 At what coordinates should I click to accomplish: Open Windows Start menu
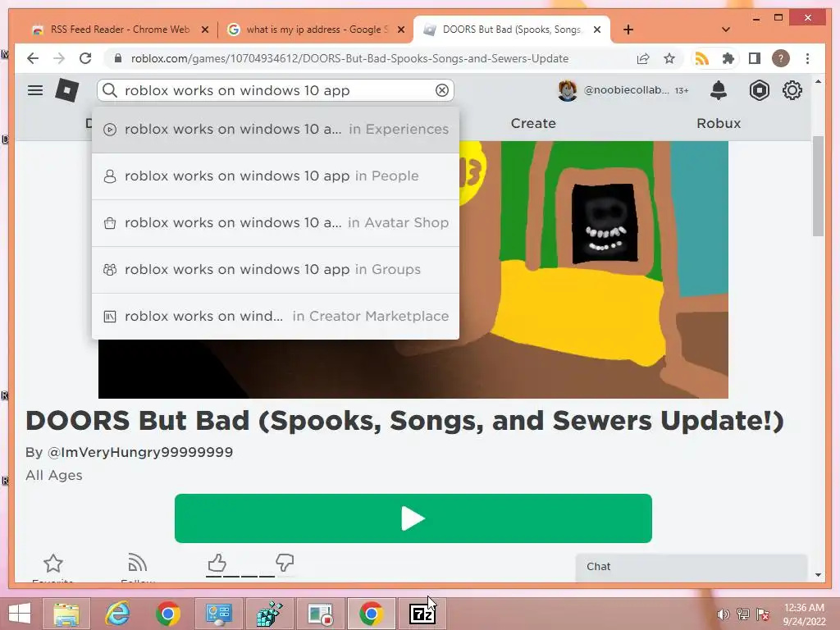[x=20, y=614]
